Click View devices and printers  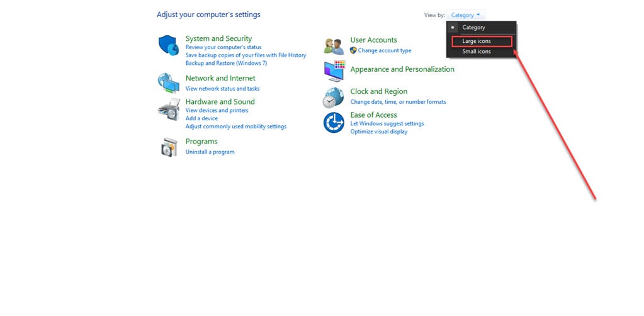tap(217, 111)
